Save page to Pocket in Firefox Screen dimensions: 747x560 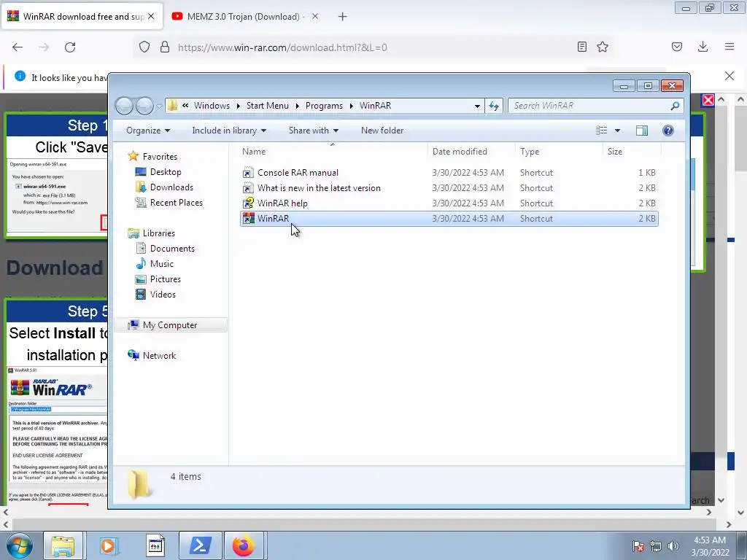[x=676, y=47]
